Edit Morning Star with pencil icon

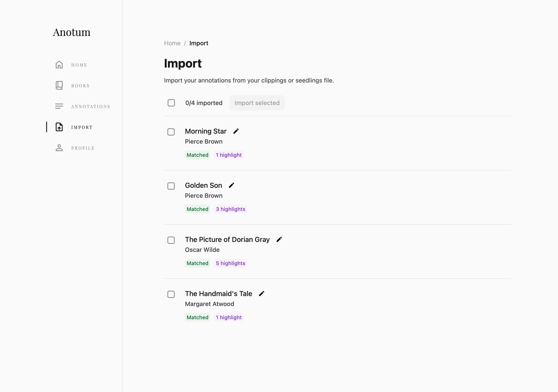[x=236, y=131]
